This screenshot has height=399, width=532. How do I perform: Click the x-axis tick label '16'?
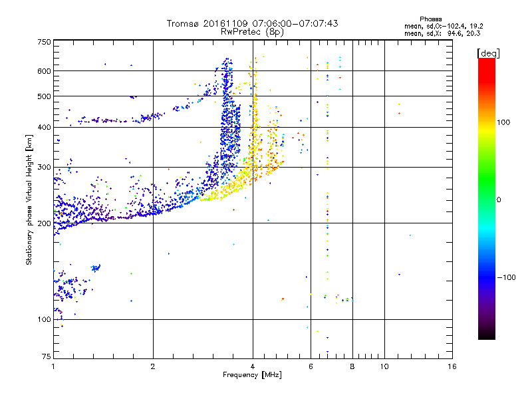(x=452, y=366)
